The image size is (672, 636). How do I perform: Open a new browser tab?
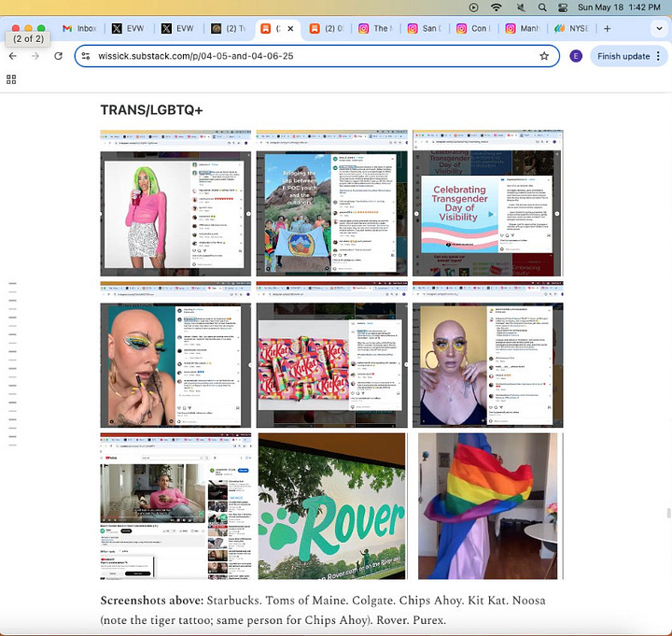(607, 29)
